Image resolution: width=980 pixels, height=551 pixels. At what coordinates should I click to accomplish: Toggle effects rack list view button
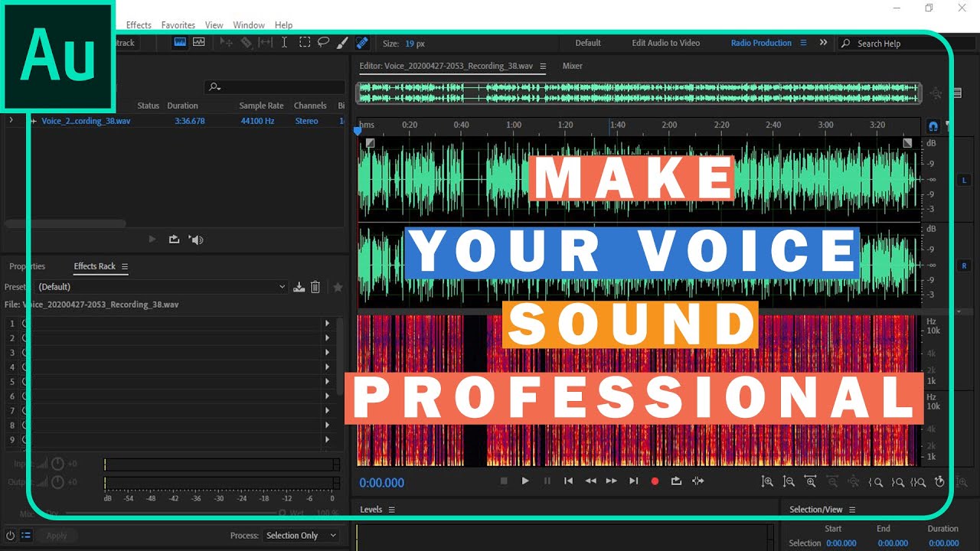click(x=26, y=536)
